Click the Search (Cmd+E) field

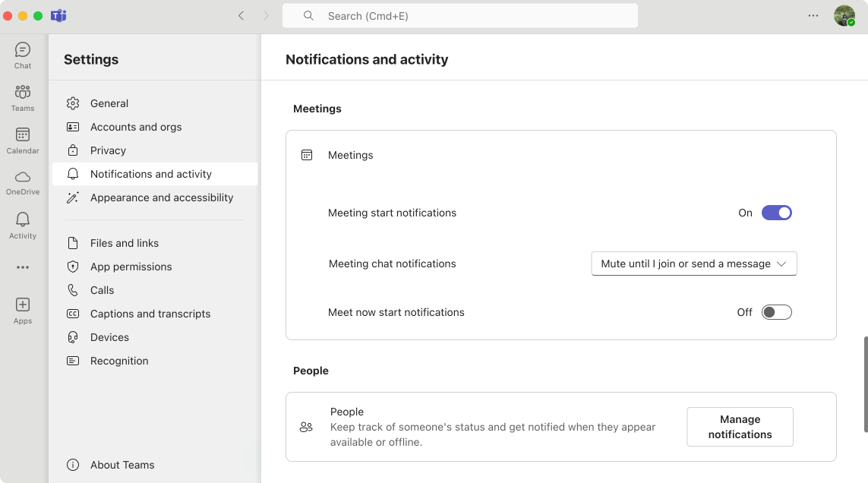460,15
